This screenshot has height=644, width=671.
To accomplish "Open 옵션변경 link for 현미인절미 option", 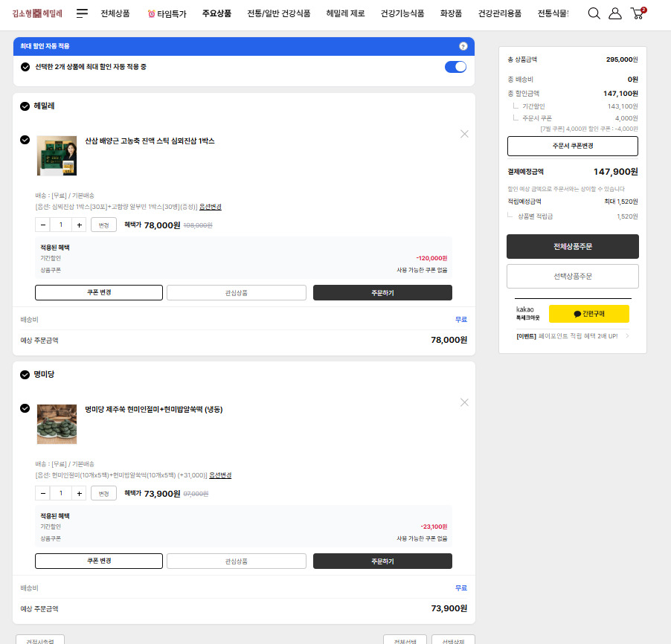I will (220, 475).
